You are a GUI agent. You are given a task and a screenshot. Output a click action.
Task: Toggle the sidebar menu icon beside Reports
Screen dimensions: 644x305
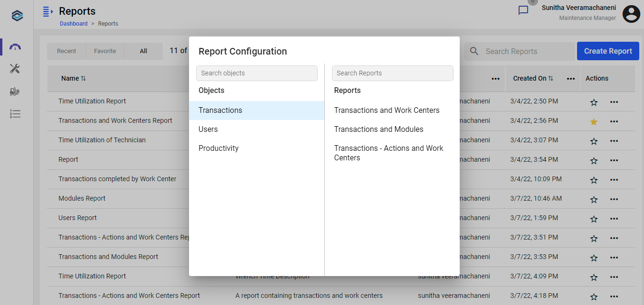(47, 11)
